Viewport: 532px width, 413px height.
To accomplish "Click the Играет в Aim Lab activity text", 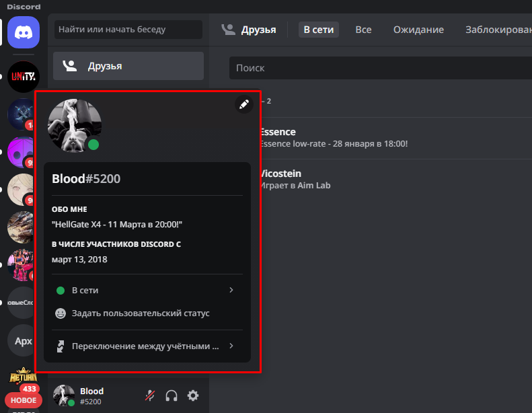I will pos(295,185).
